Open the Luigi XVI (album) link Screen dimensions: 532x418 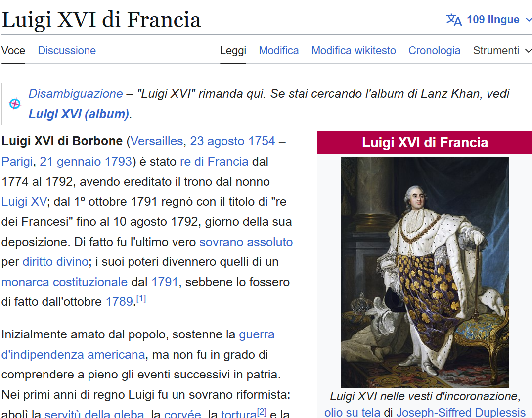click(x=79, y=114)
